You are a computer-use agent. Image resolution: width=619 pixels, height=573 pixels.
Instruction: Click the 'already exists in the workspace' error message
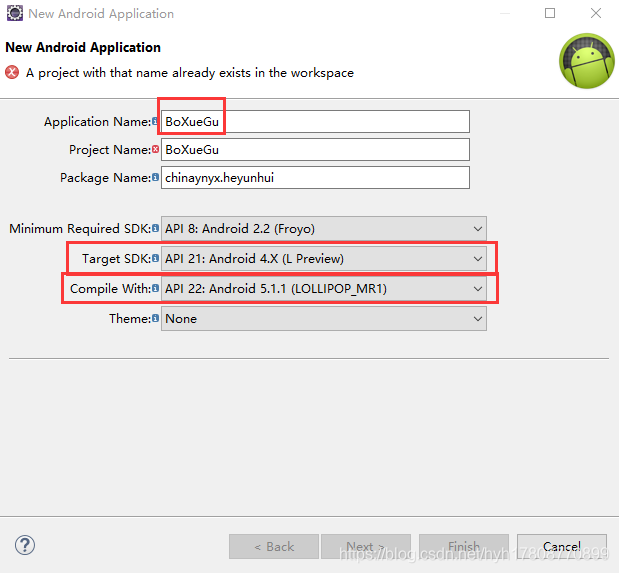click(x=190, y=73)
